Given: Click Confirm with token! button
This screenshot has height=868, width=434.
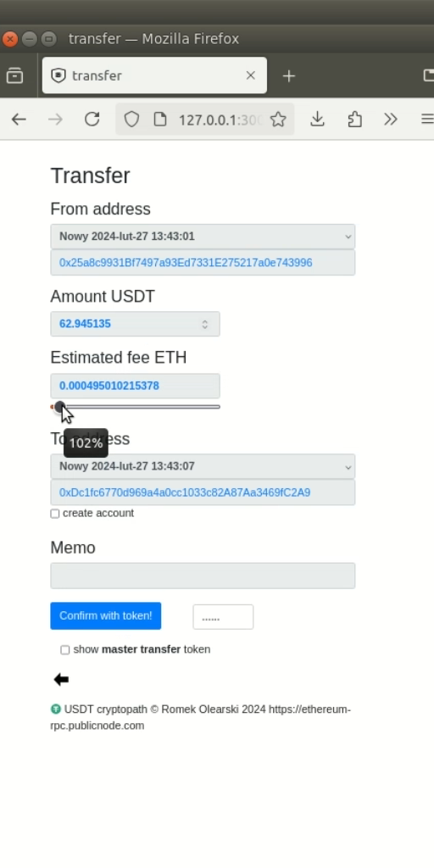Looking at the screenshot, I should [106, 615].
